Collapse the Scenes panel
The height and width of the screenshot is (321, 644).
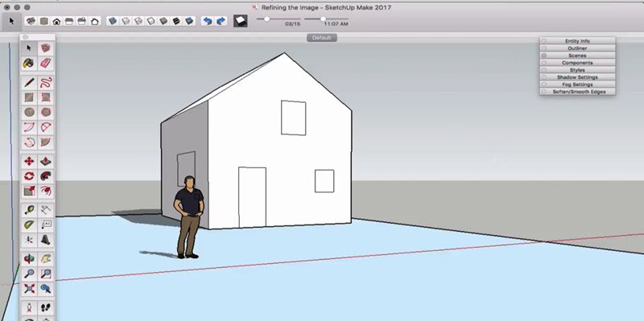pos(577,56)
